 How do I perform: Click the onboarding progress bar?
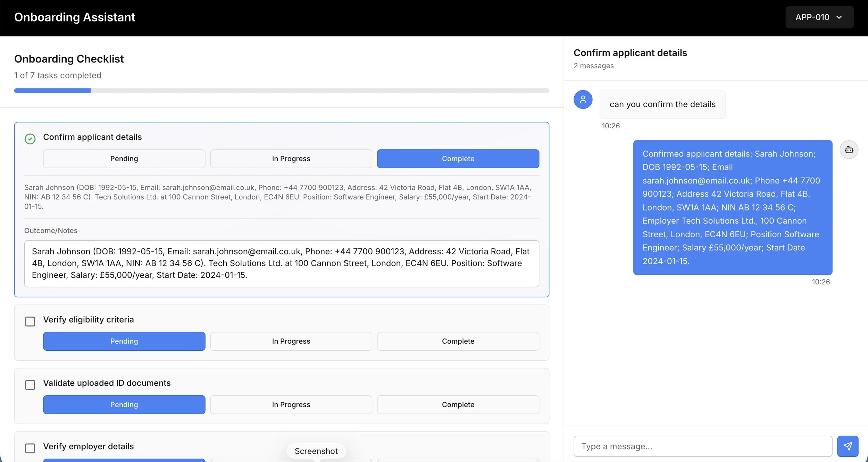click(x=282, y=91)
